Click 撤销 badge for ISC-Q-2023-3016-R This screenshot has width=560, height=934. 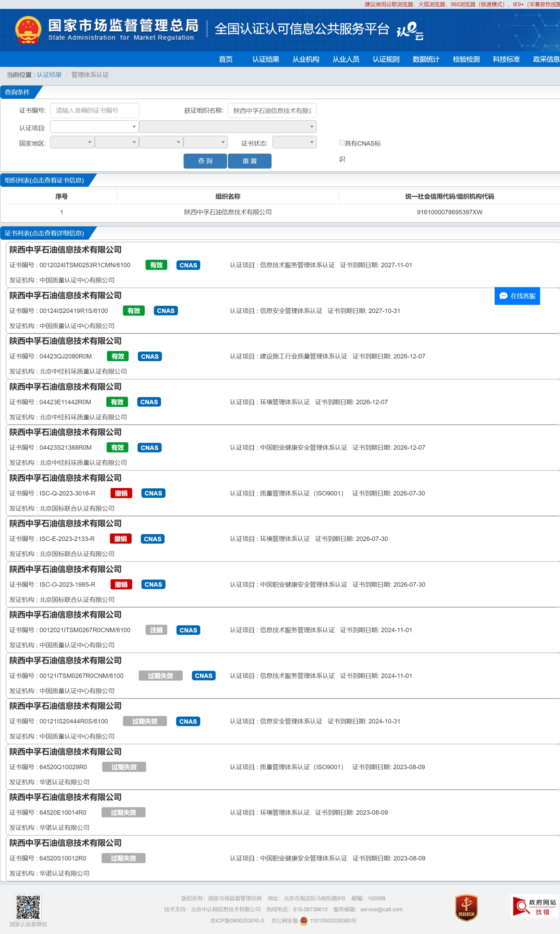(x=121, y=493)
